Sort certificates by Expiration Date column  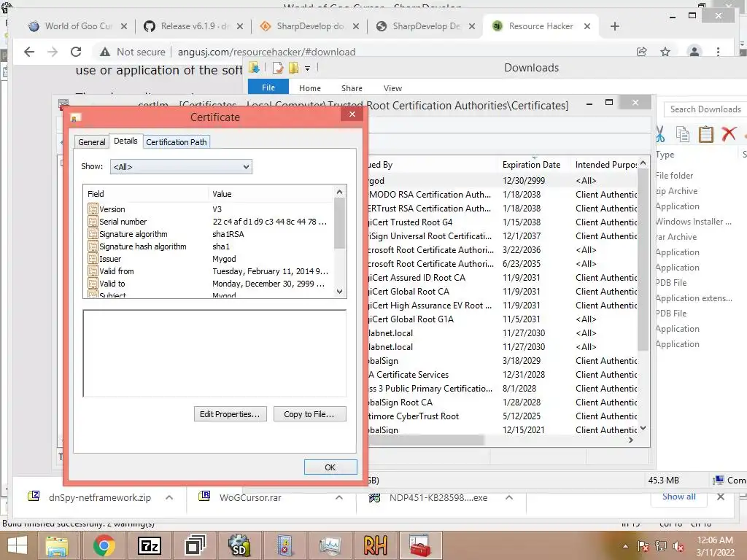[533, 164]
